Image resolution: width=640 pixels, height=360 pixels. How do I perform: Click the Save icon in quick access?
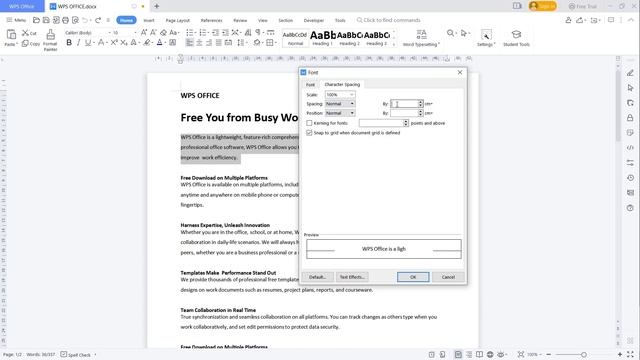point(46,20)
